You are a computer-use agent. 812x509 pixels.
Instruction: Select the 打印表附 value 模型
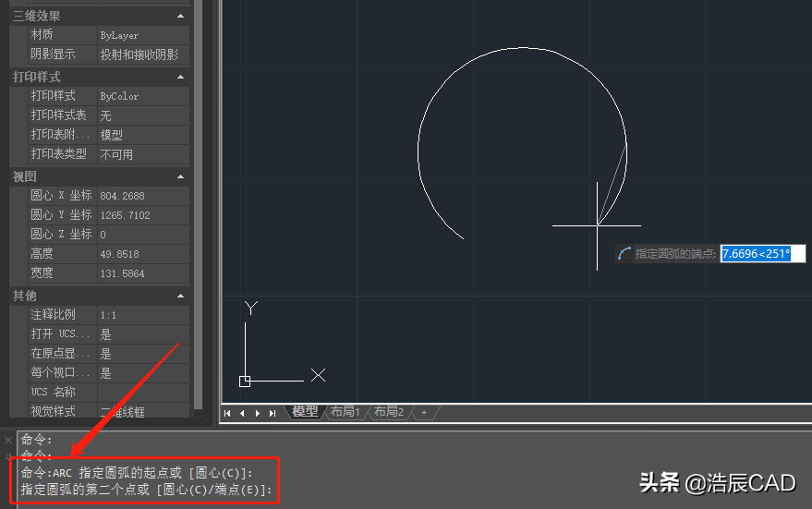pyautogui.click(x=143, y=135)
